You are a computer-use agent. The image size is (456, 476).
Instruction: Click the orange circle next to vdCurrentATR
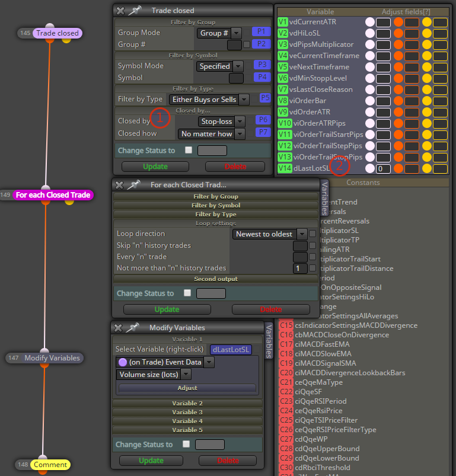(398, 22)
